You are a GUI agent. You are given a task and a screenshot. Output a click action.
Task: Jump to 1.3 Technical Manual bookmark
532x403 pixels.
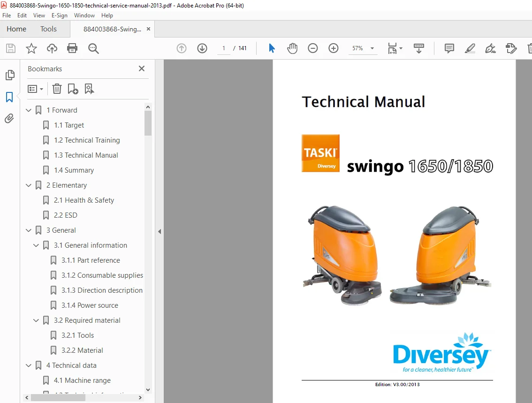pyautogui.click(x=86, y=155)
